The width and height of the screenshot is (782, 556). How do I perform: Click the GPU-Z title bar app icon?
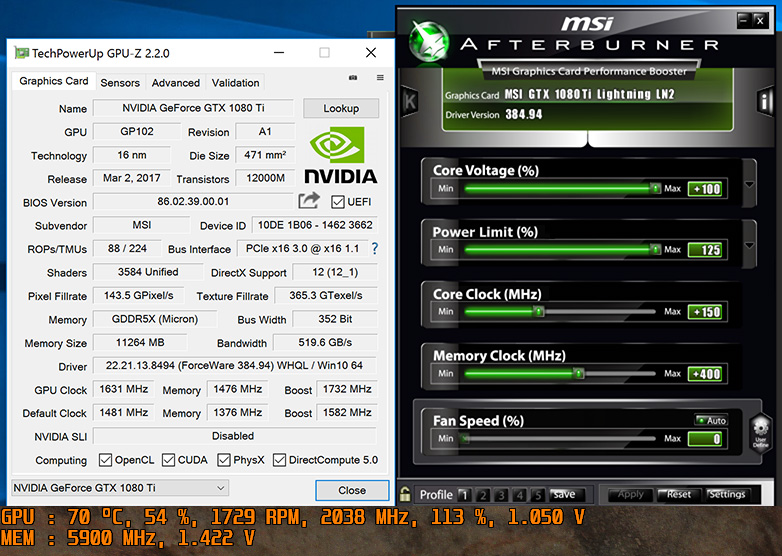click(21, 53)
